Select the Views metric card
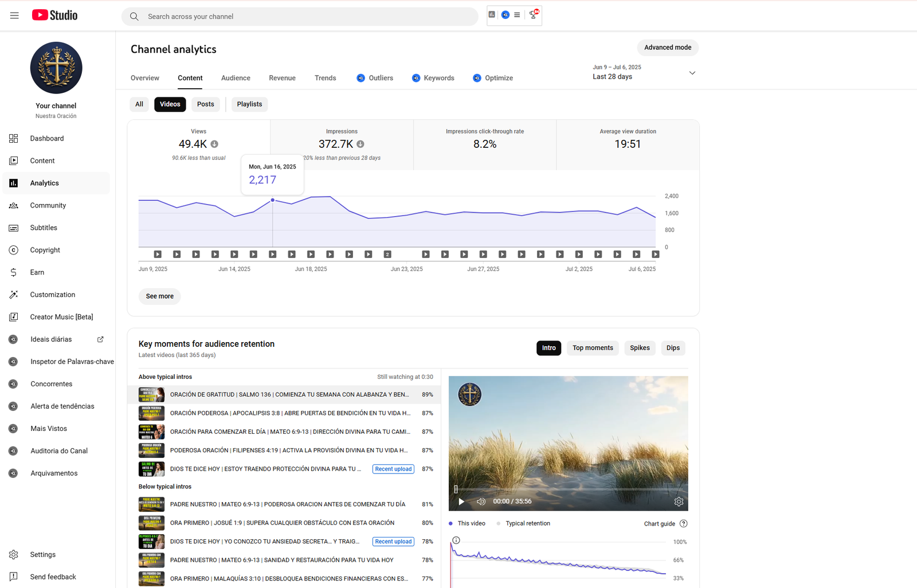 [x=199, y=145]
